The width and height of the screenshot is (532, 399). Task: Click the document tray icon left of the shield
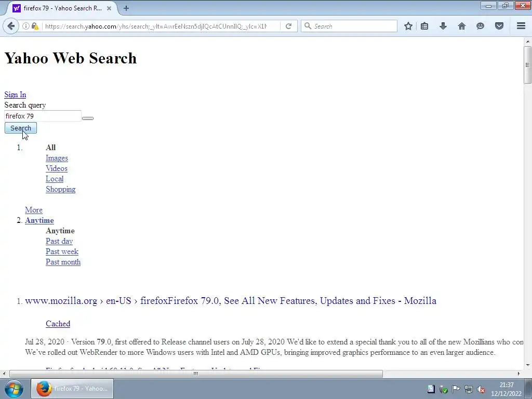coord(431,389)
